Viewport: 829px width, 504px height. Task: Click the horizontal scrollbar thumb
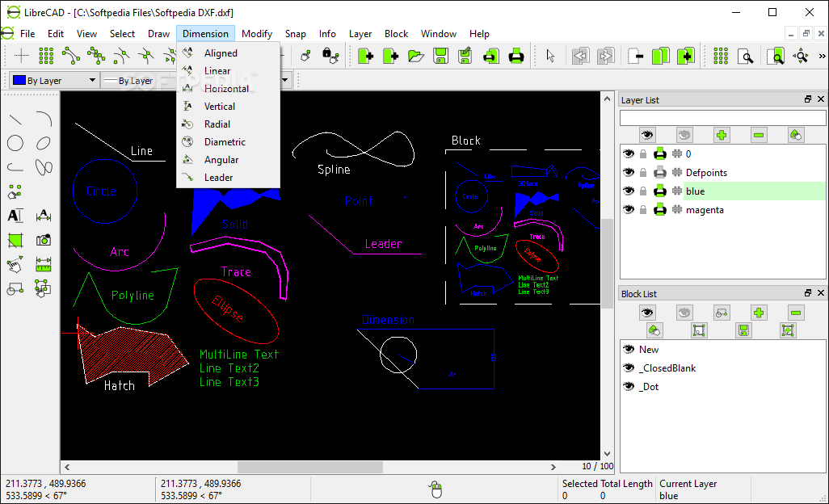point(309,467)
